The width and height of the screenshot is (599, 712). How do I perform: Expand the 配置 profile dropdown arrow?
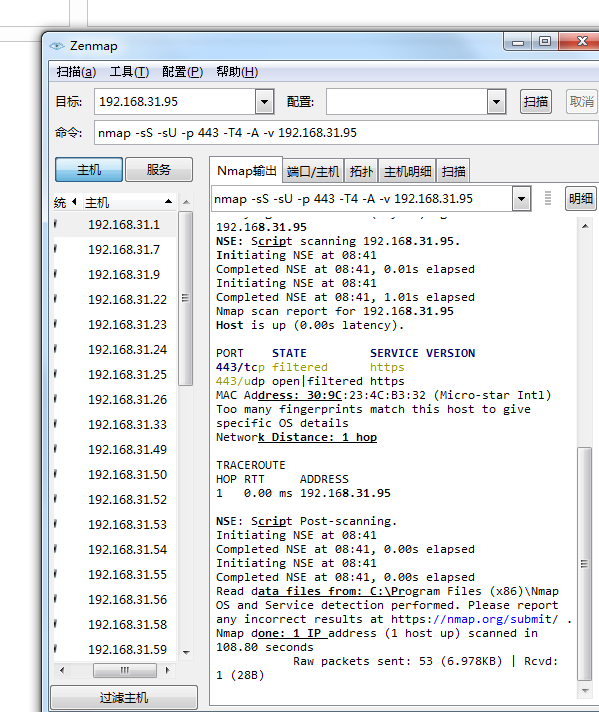[x=496, y=102]
